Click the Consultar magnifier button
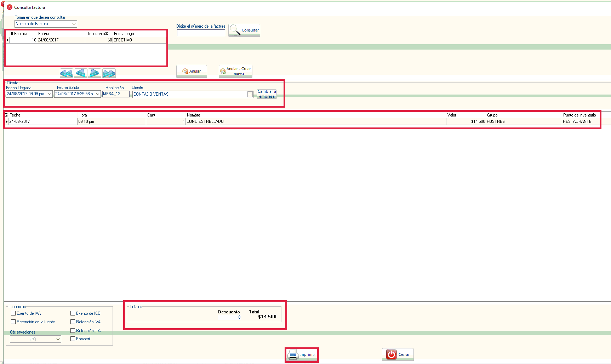The height and width of the screenshot is (364, 611). tap(244, 30)
